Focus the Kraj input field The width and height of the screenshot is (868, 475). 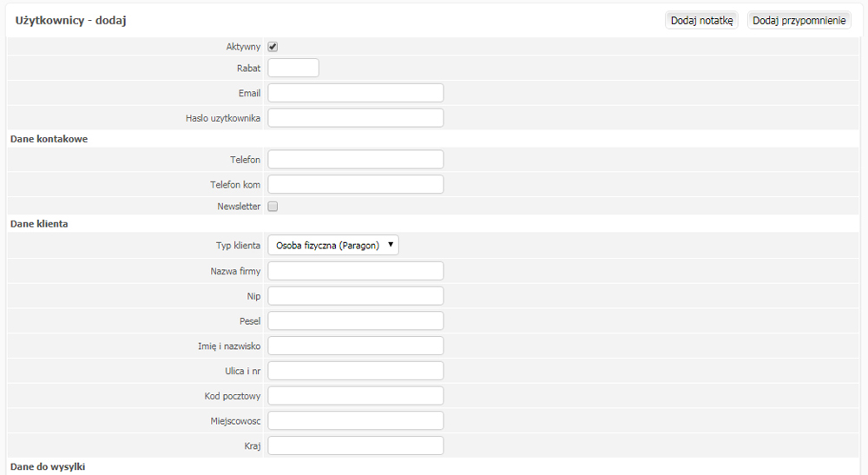355,445
